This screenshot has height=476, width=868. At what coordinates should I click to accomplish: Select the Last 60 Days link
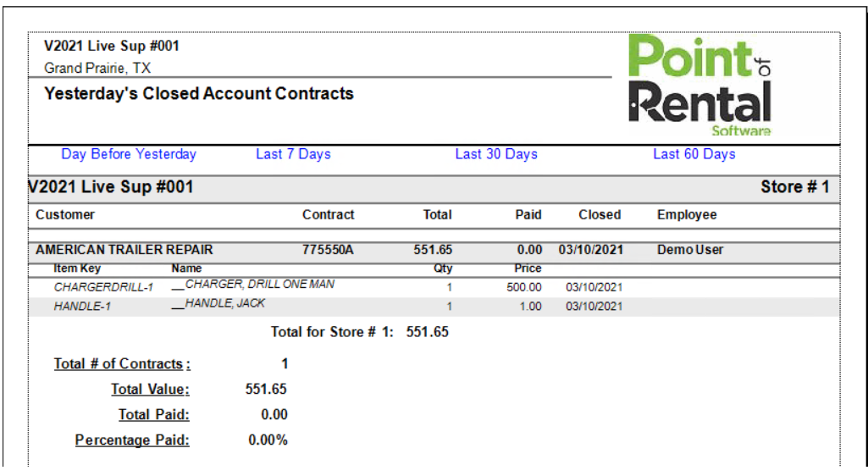pyautogui.click(x=694, y=154)
